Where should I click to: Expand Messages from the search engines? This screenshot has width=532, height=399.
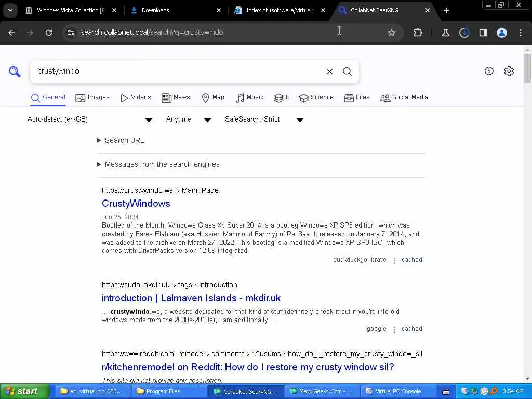(158, 164)
